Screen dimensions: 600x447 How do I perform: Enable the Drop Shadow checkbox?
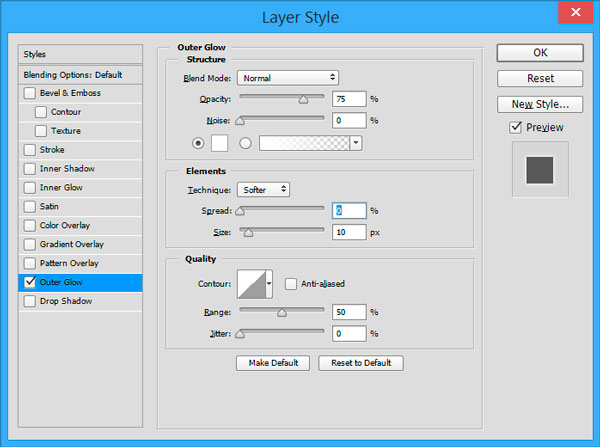click(x=30, y=301)
